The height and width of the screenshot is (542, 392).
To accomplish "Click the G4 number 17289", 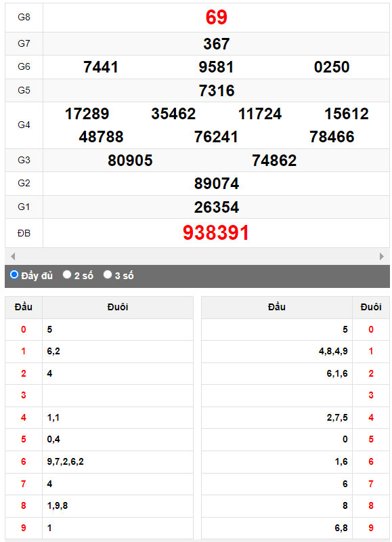I will (x=87, y=114).
